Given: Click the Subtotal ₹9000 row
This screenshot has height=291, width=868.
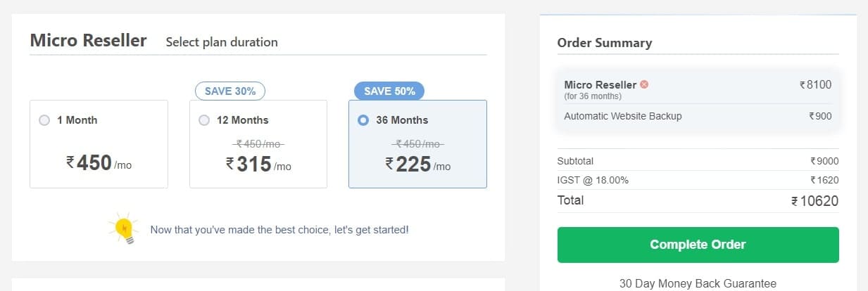Looking at the screenshot, I should [x=698, y=161].
